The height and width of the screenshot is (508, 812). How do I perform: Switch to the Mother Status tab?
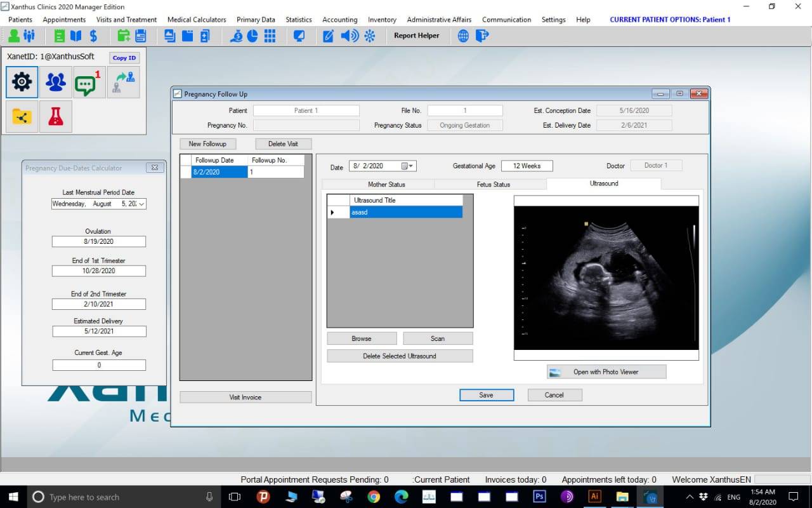click(x=386, y=184)
